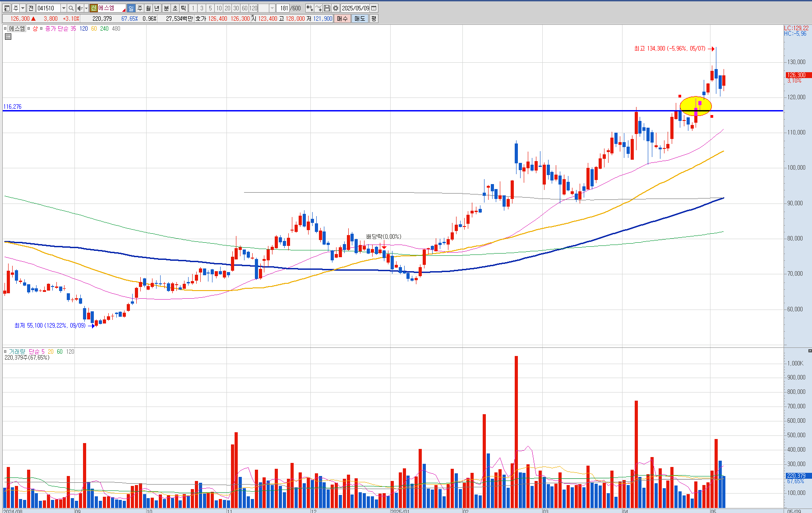Image resolution: width=812 pixels, height=513 pixels.
Task: Click the 상 legend label
Action: 35,28
